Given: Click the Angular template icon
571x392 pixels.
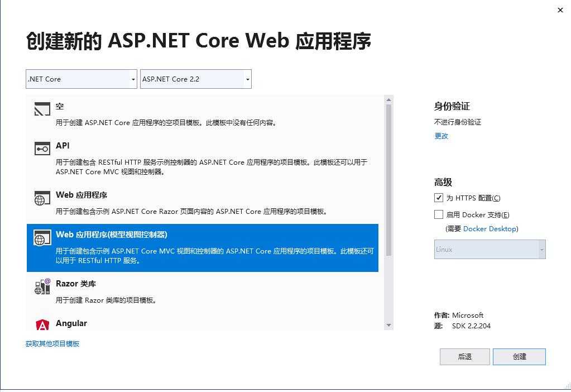Looking at the screenshot, I should coord(42,324).
